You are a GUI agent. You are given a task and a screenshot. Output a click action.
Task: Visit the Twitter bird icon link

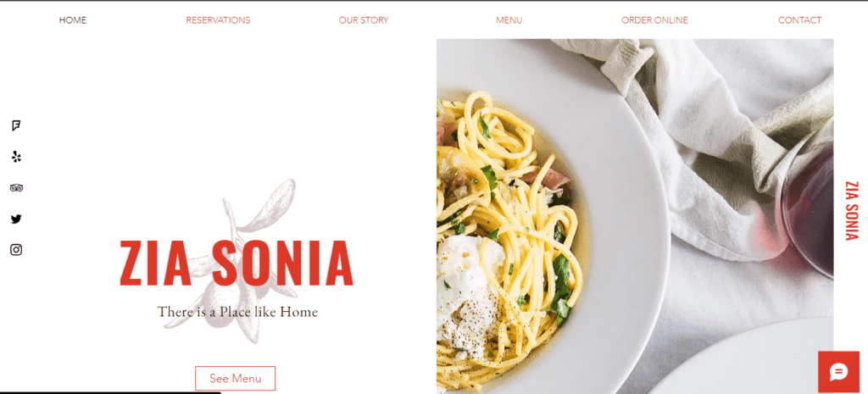pos(16,219)
